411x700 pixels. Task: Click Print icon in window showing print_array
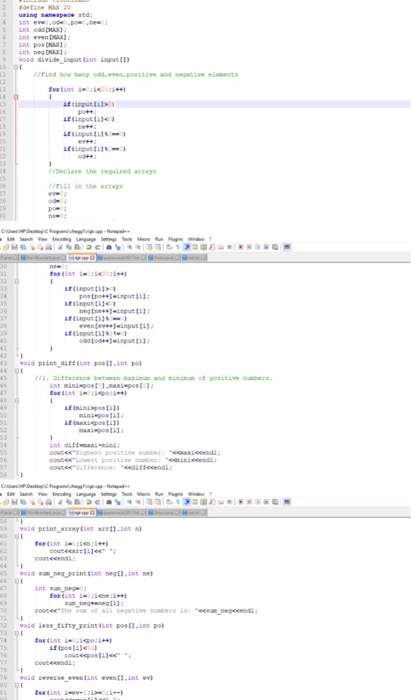coord(48,502)
